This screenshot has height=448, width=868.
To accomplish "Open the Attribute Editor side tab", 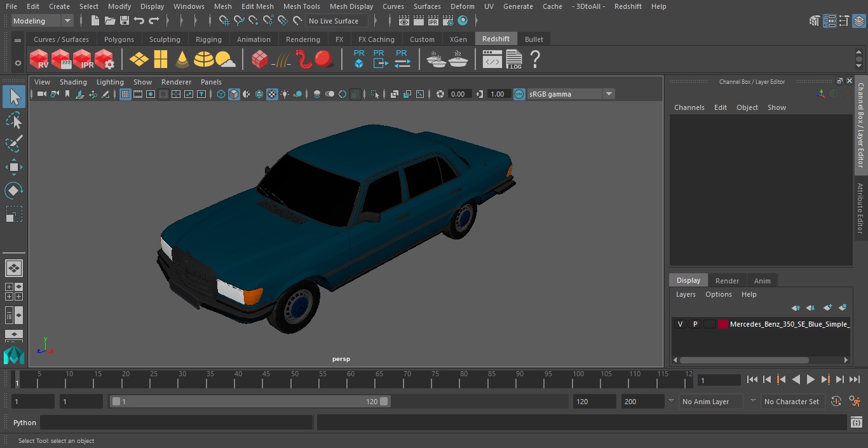I will (x=860, y=208).
